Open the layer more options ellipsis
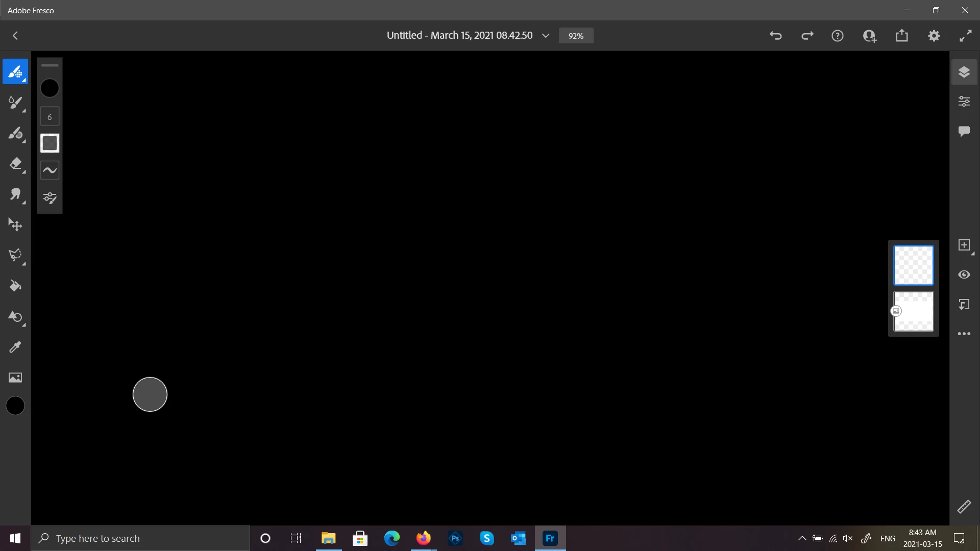Image resolution: width=980 pixels, height=551 pixels. click(x=964, y=334)
